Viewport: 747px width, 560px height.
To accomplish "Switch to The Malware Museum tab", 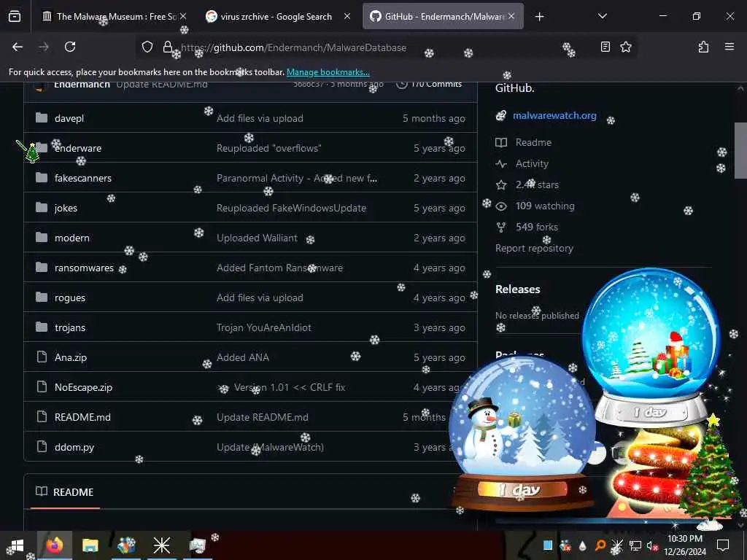I will click(115, 17).
